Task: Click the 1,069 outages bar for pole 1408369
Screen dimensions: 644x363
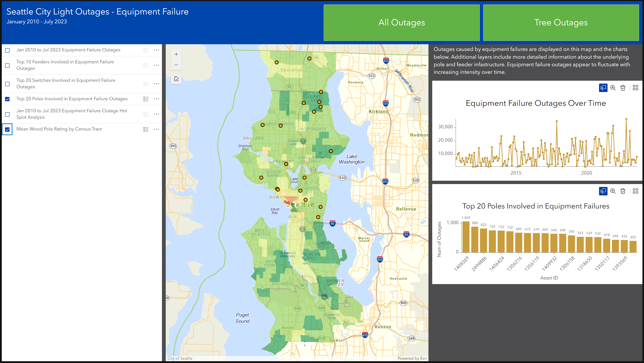Action: tap(466, 237)
